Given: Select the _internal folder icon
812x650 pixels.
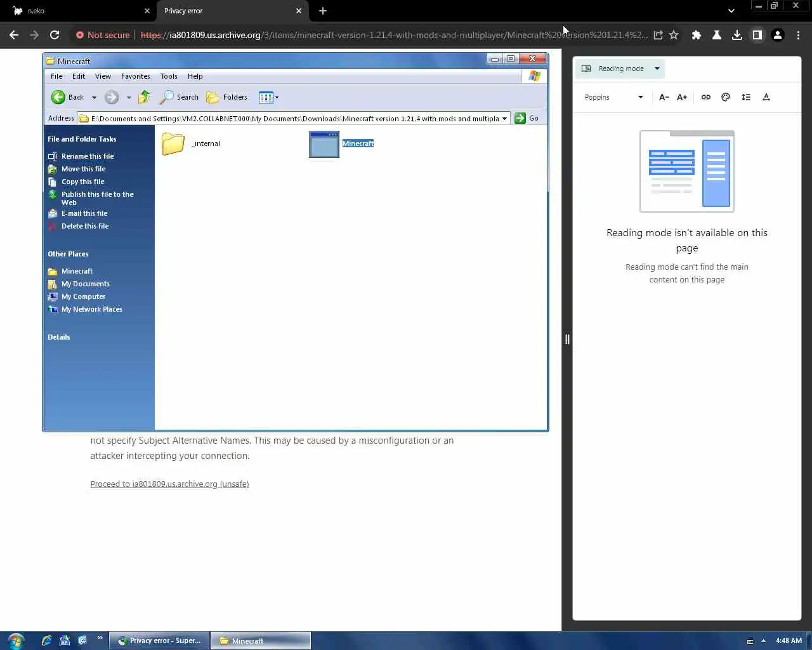Looking at the screenshot, I should (173, 143).
